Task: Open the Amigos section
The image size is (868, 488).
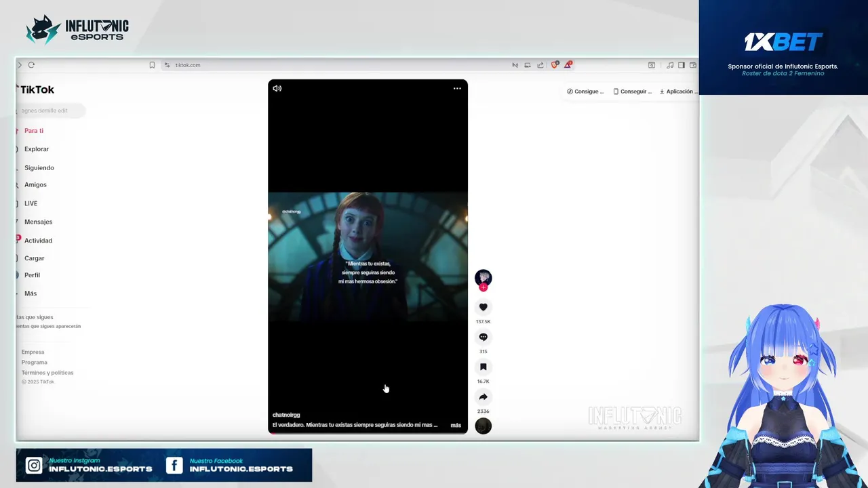Action: point(35,184)
